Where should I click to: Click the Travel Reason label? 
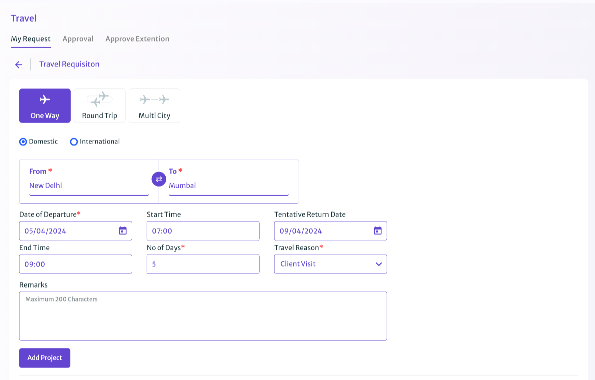coord(299,248)
